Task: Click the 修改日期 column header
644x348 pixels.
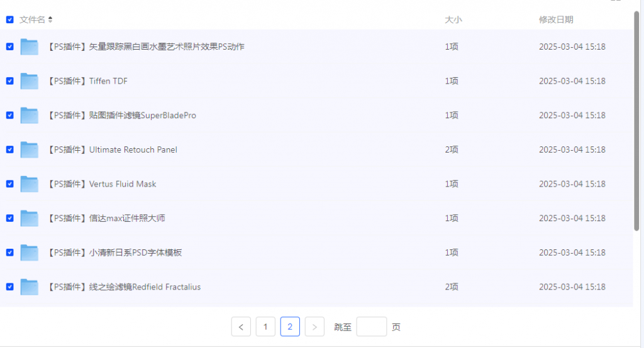Action: 556,19
